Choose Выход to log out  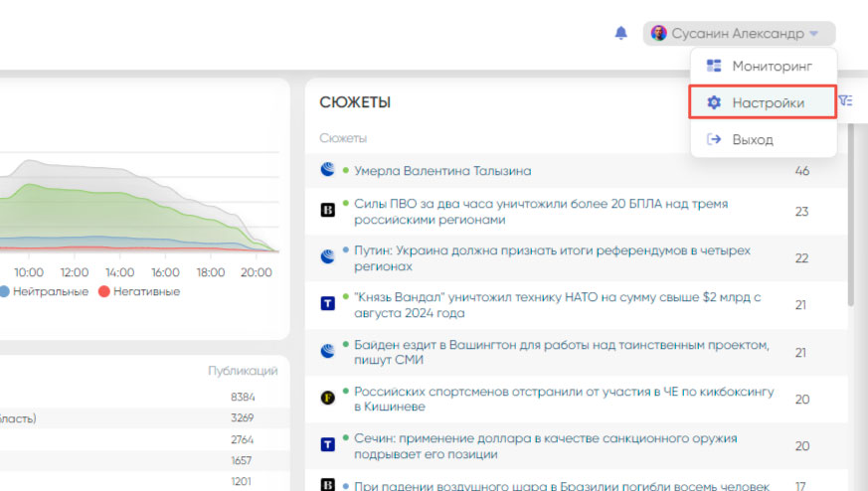[x=752, y=139]
